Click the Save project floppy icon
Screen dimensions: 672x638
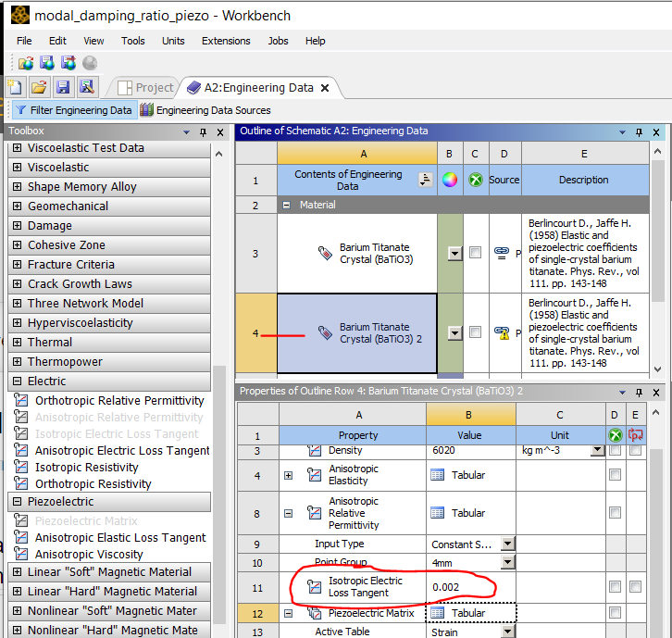coord(63,87)
